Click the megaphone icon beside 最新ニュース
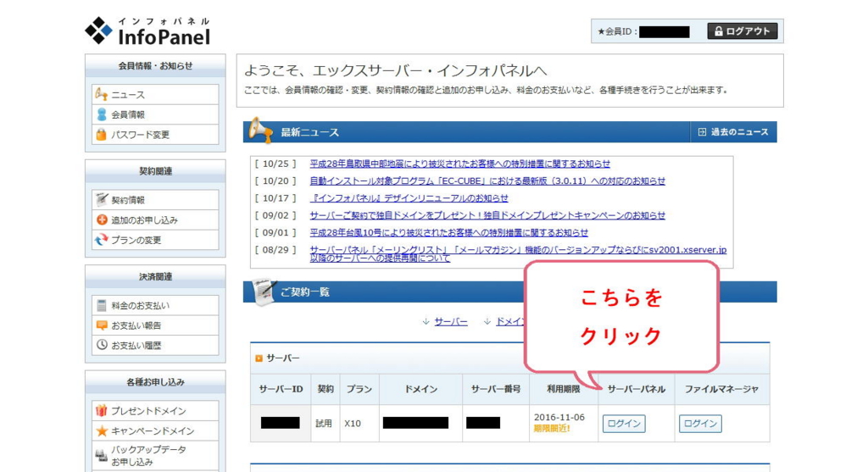This screenshot has height=472, width=868. click(259, 130)
